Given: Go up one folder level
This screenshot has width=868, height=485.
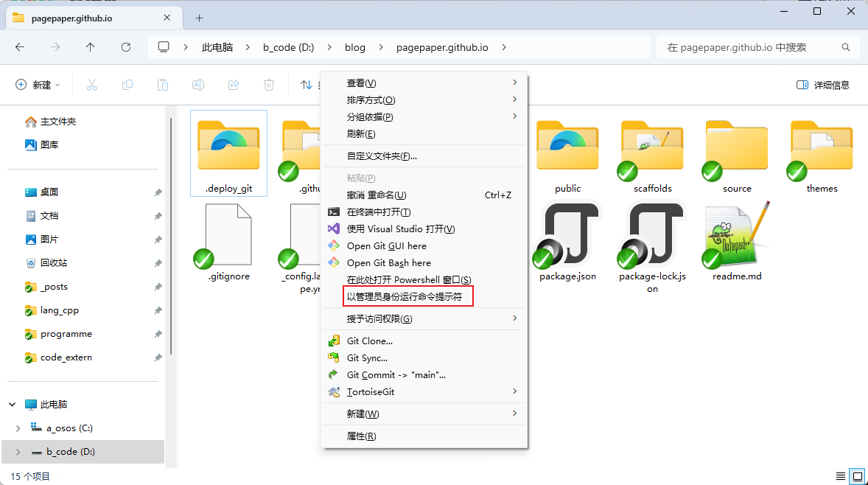Looking at the screenshot, I should (91, 47).
